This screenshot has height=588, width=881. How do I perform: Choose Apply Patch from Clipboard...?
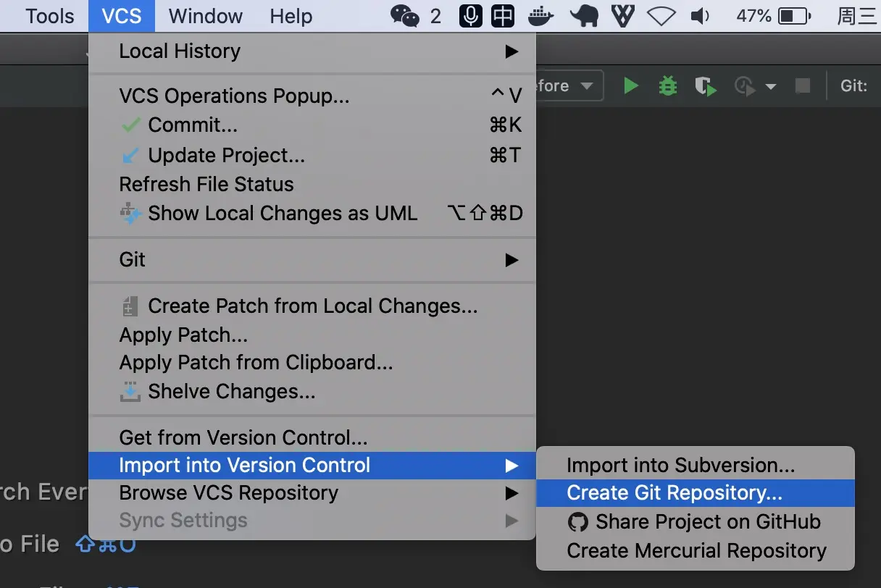pos(312,363)
